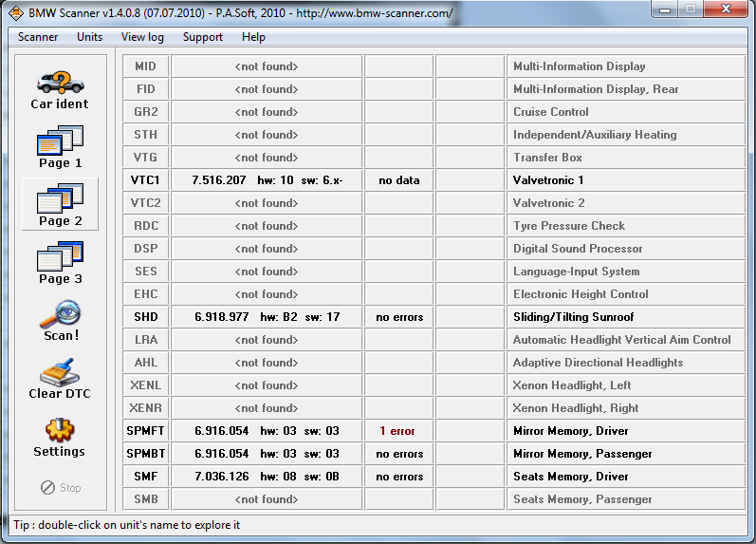The image size is (756, 544).
Task: Open the Help menu
Action: [x=253, y=37]
